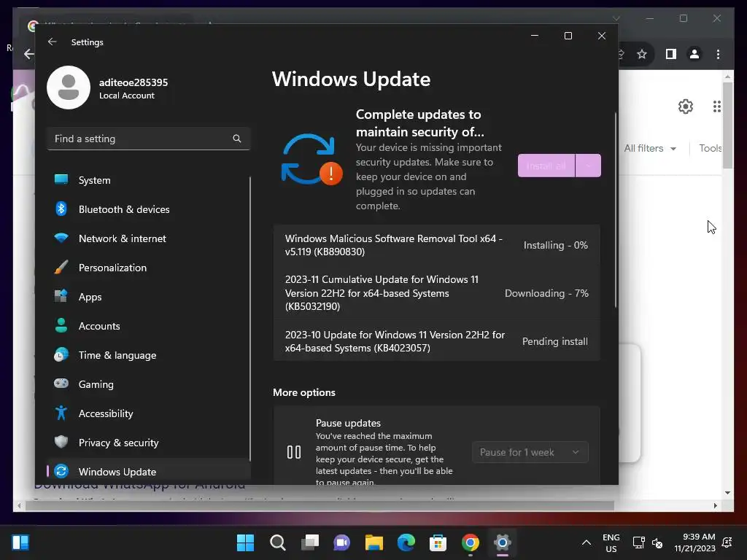The image size is (747, 560).
Task: Click the Chrome page vertical scrollbar
Action: pos(727,125)
